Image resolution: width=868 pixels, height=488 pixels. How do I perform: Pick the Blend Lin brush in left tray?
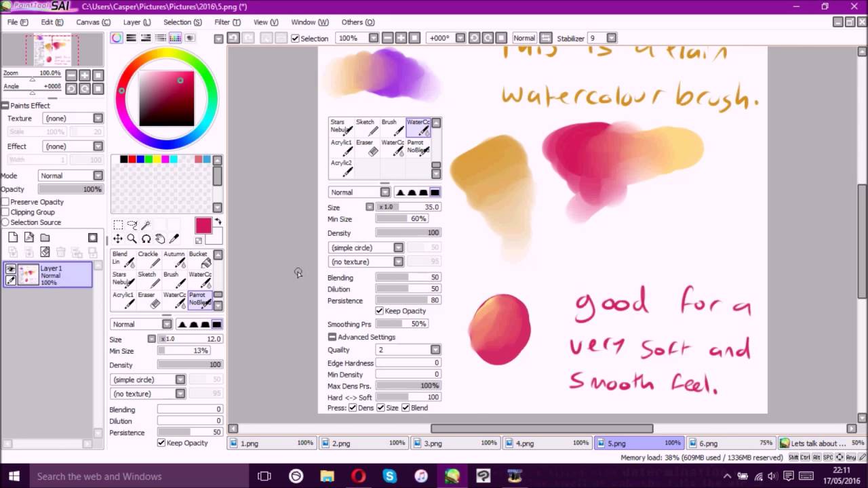[x=123, y=259]
